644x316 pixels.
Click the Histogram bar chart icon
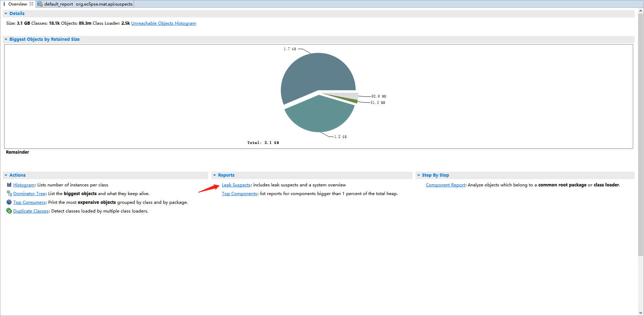click(x=9, y=185)
